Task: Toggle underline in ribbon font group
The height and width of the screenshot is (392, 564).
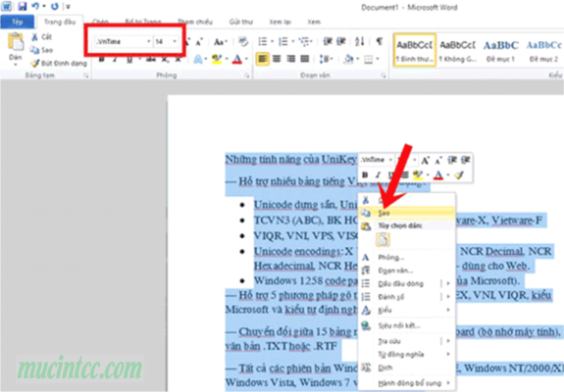Action: tap(129, 59)
